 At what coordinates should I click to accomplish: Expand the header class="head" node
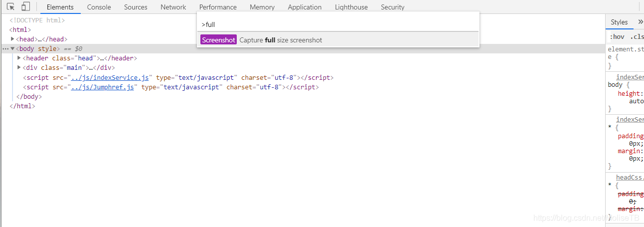click(19, 58)
